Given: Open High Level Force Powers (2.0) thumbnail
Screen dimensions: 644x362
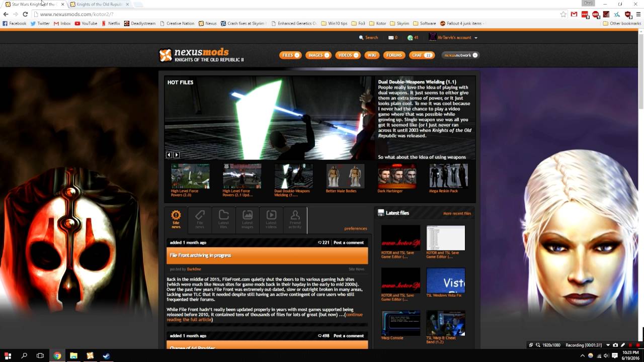Looking at the screenshot, I should pyautogui.click(x=190, y=176).
